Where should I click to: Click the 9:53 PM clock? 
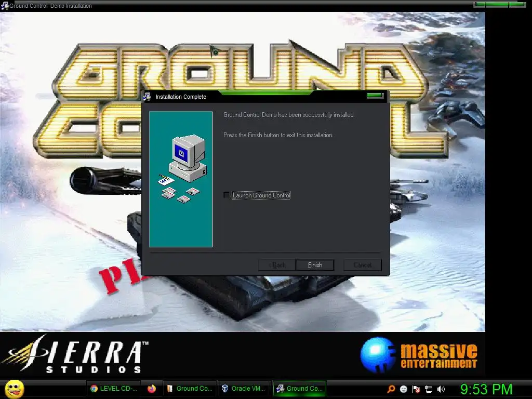click(486, 389)
